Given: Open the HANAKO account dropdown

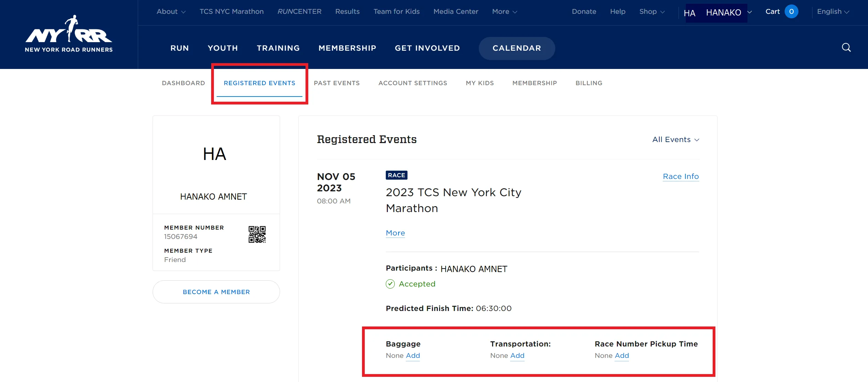Looking at the screenshot, I should pos(729,13).
